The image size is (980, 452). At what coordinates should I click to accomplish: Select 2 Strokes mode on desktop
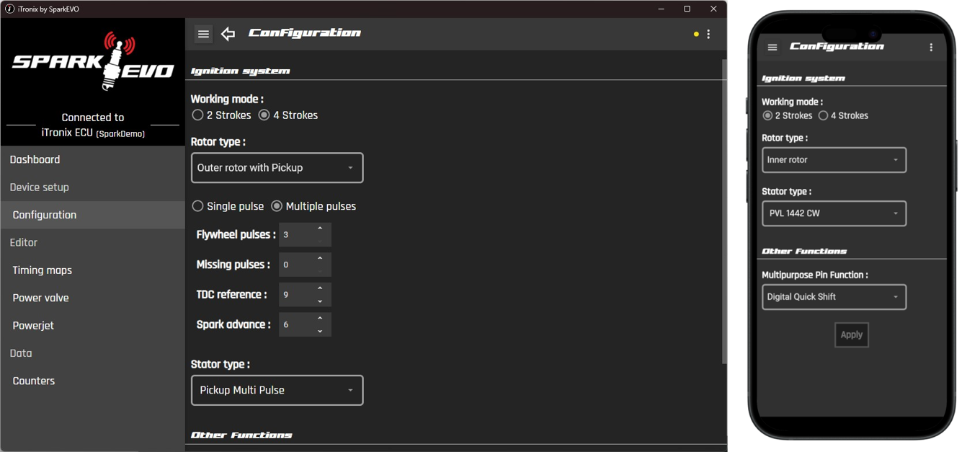coord(197,115)
